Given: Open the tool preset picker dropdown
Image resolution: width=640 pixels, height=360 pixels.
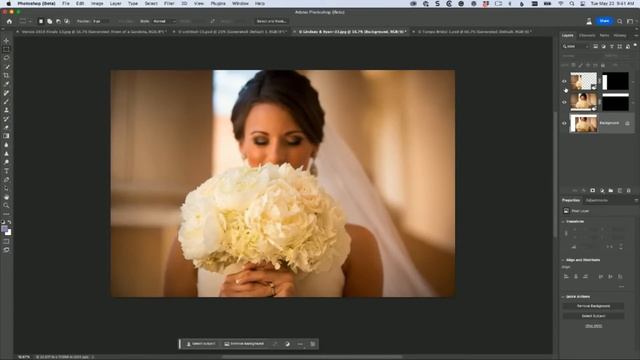Looking at the screenshot, I should [25, 21].
